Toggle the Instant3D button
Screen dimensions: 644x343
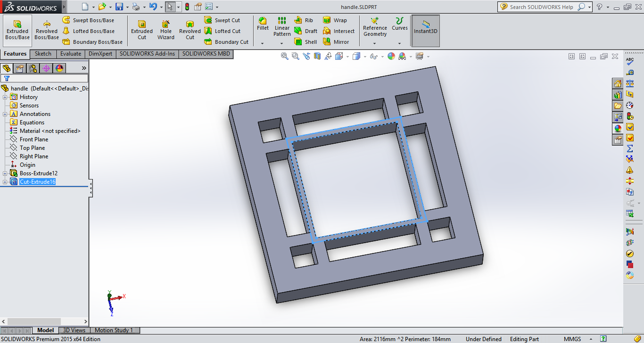coord(426,31)
